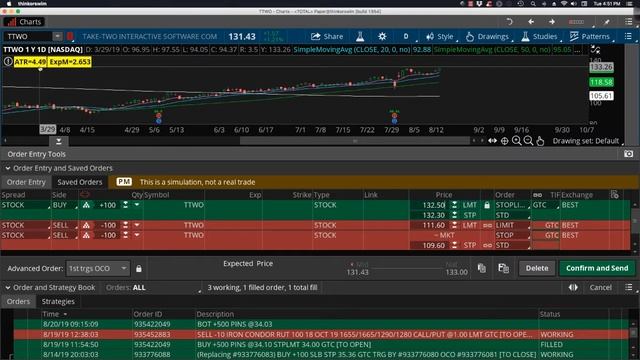Collapse the Order and Strategy Book section
The height and width of the screenshot is (360, 640).
click(x=8, y=288)
